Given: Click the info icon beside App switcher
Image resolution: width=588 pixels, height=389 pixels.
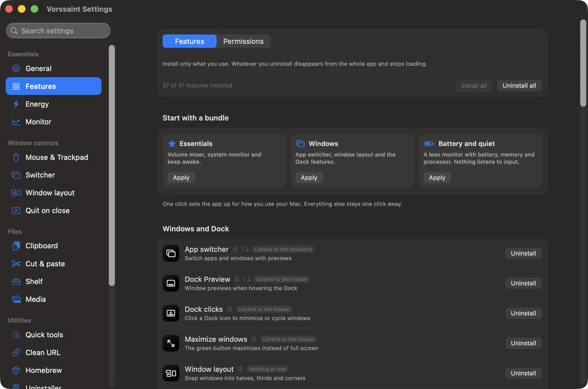Looking at the screenshot, I should pos(235,249).
